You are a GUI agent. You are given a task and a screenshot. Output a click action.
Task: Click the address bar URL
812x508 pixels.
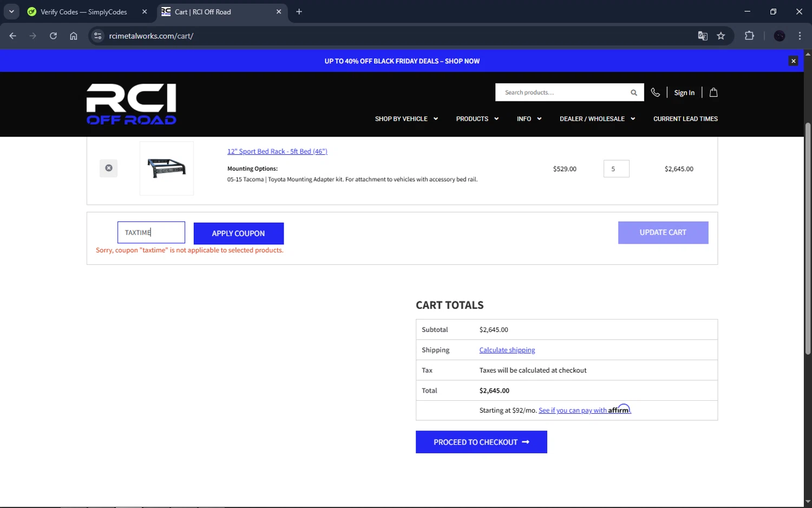click(x=151, y=36)
